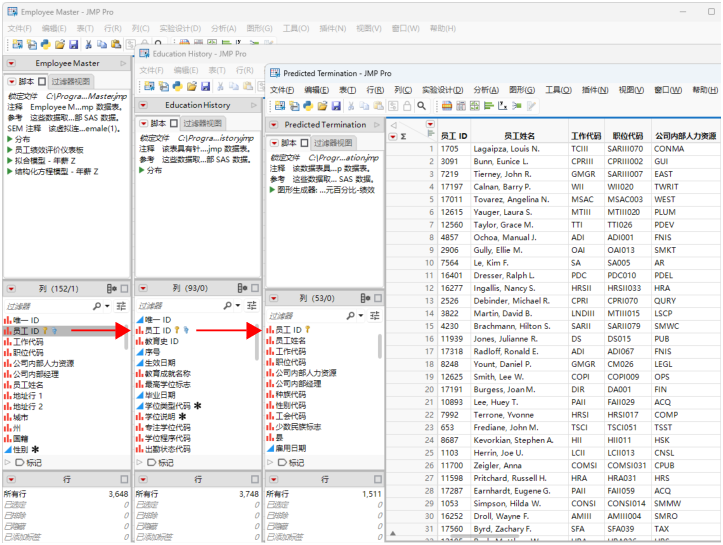
Task: Run 图形生成器 script in Predicted Termination panel
Action: pyautogui.click(x=322, y=190)
